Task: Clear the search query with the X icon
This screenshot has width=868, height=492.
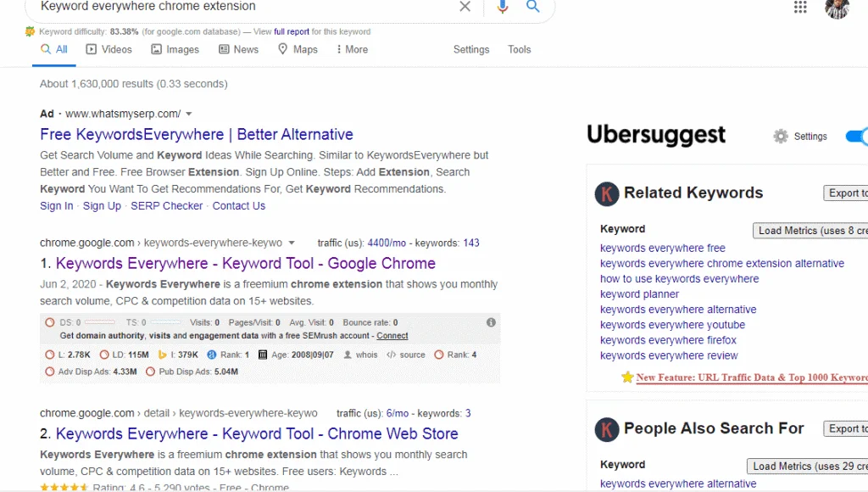Action: pyautogui.click(x=464, y=7)
